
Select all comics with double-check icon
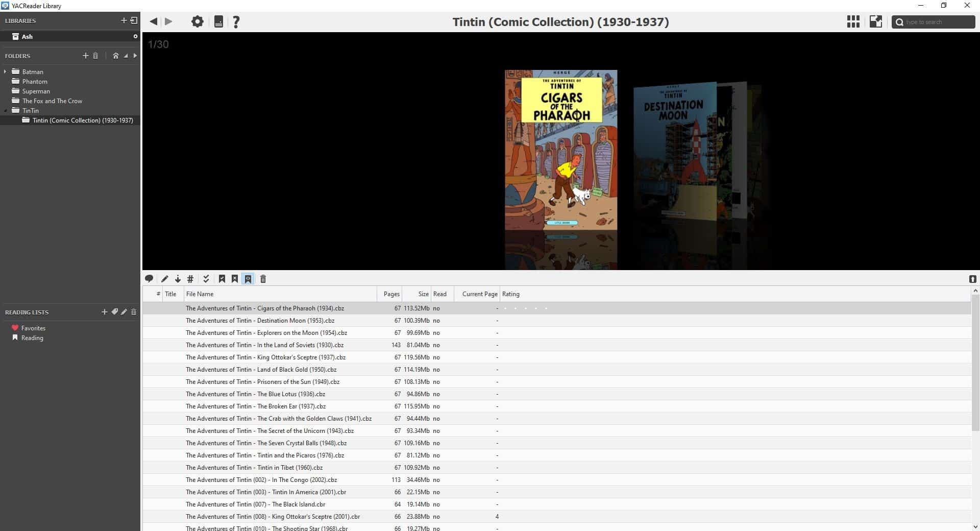point(206,279)
